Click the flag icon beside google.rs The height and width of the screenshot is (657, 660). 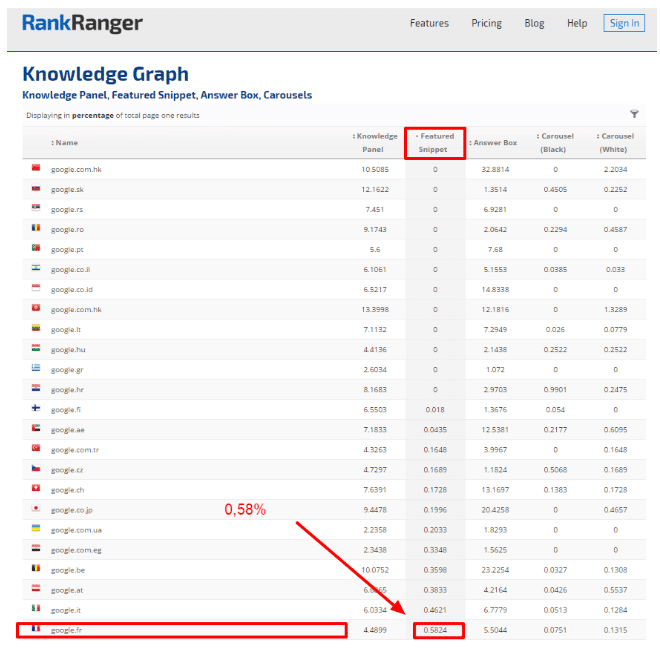coord(36,208)
